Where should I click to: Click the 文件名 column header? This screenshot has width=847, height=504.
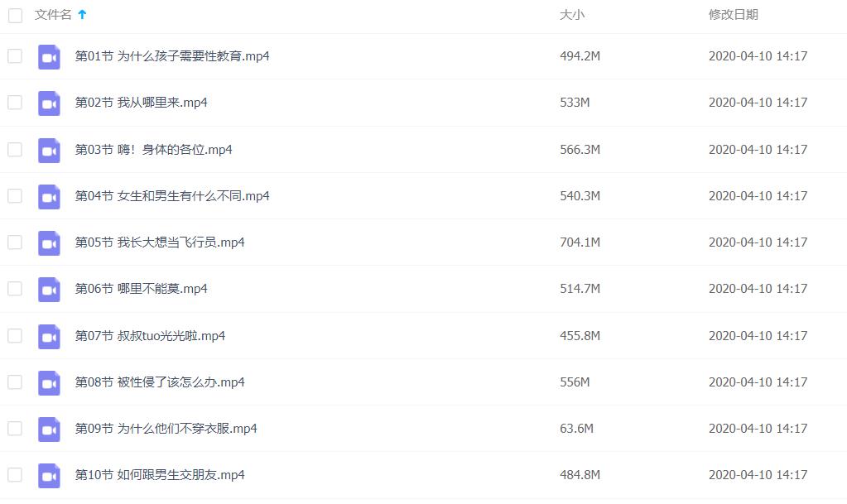(x=53, y=15)
